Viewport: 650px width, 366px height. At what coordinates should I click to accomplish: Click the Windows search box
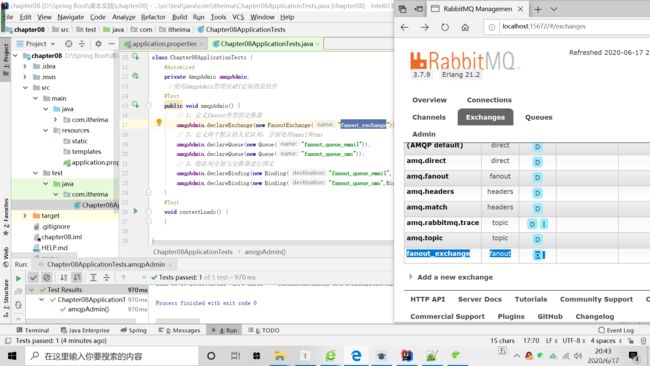112,356
